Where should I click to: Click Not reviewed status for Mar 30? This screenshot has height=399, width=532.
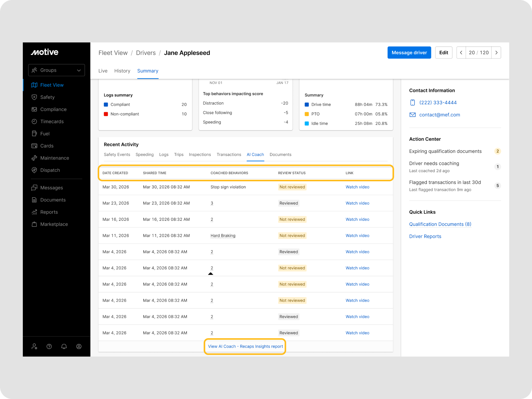tap(292, 187)
